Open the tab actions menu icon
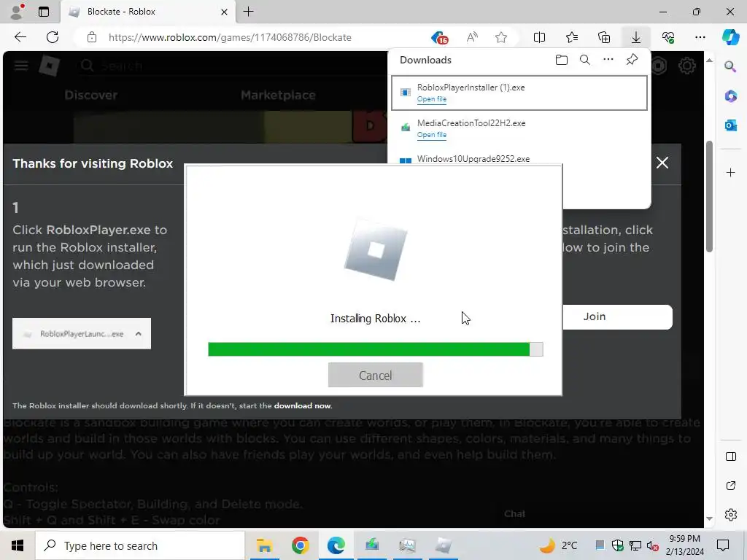The image size is (747, 560). (x=43, y=12)
